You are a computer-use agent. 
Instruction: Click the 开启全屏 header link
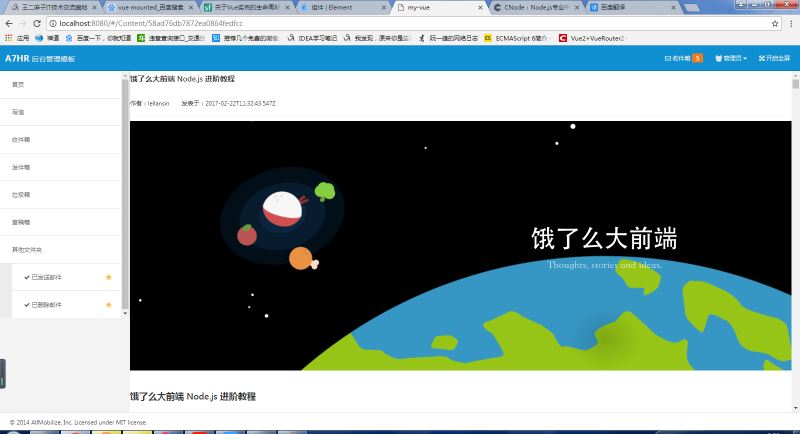(x=774, y=59)
